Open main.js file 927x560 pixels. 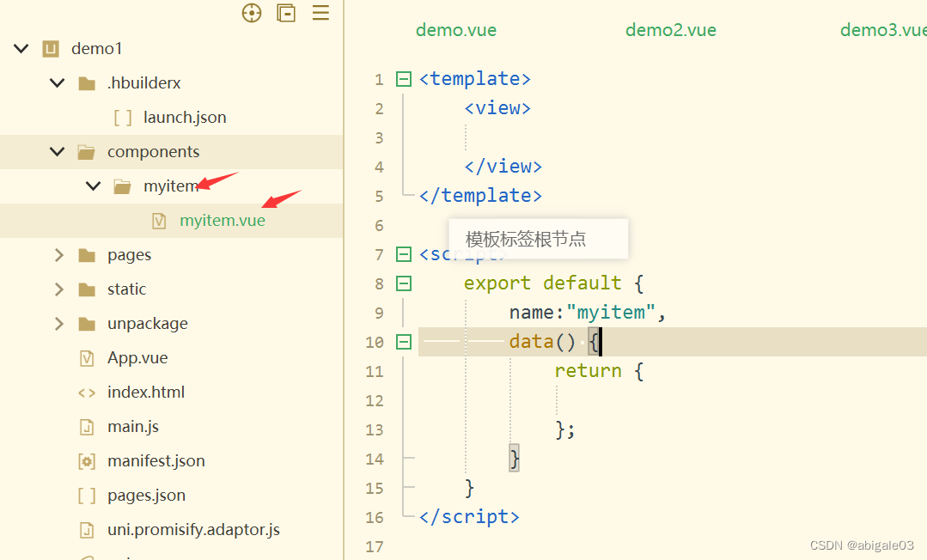[x=133, y=427]
